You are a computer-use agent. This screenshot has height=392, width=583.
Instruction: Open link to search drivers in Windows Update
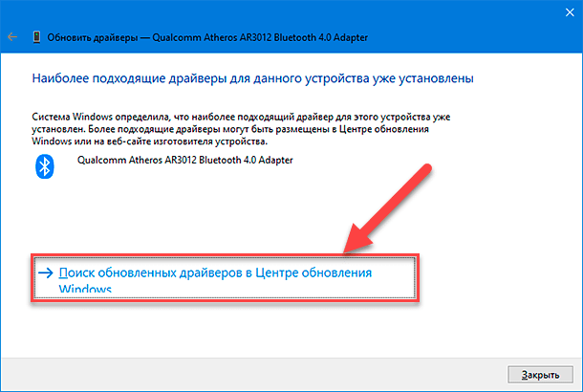225,277
